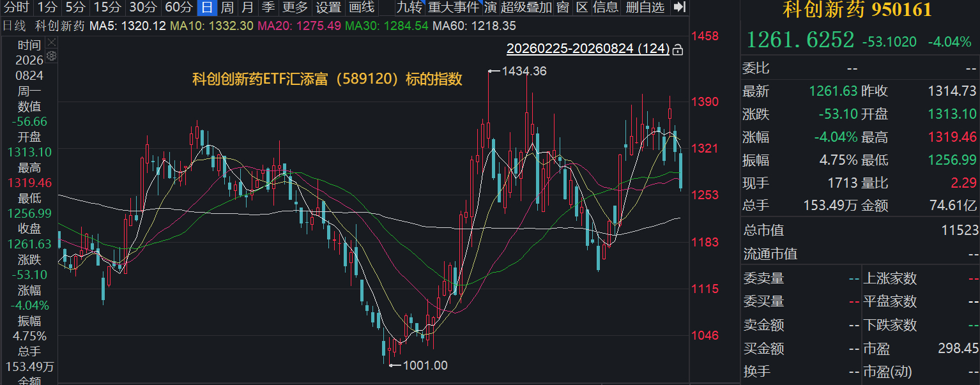The width and height of the screenshot is (980, 385).
Task: Click the 上涨家数 label
Action: click(890, 278)
